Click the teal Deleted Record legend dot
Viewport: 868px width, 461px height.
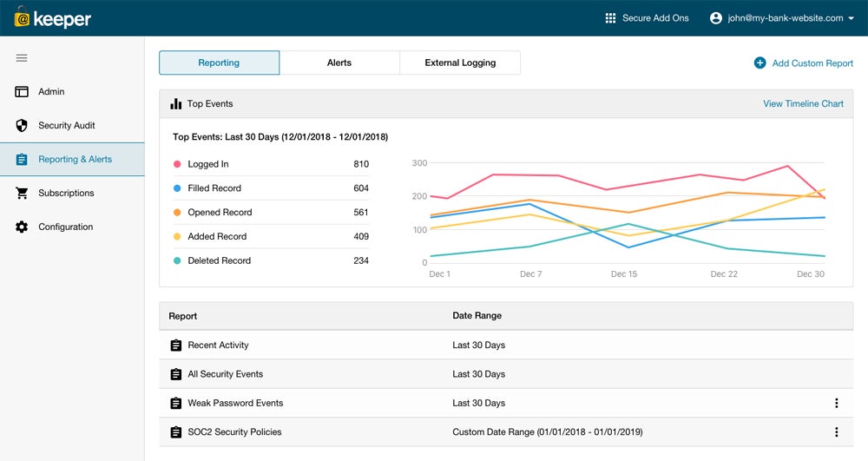click(177, 260)
